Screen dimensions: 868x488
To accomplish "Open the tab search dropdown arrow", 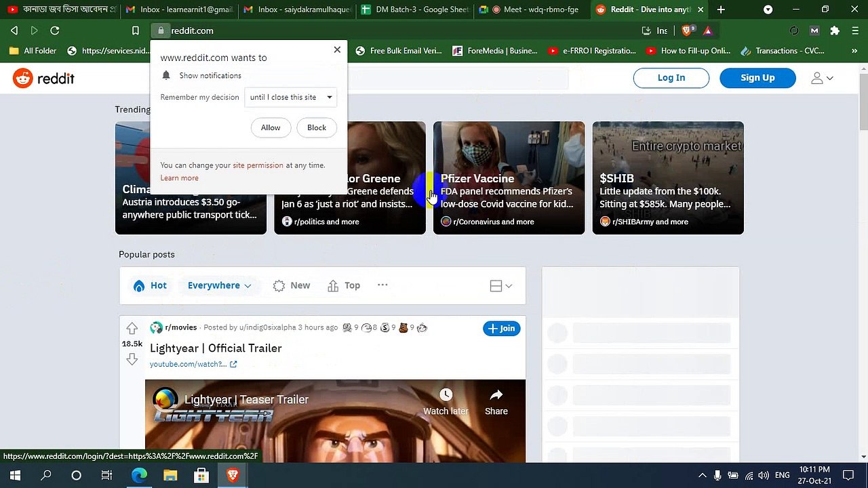I will tap(768, 9).
